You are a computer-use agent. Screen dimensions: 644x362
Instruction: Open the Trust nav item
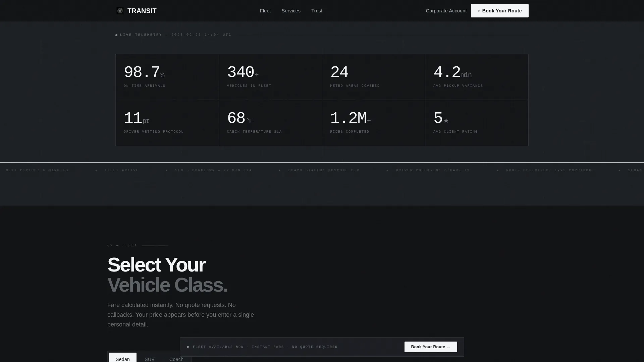click(317, 11)
